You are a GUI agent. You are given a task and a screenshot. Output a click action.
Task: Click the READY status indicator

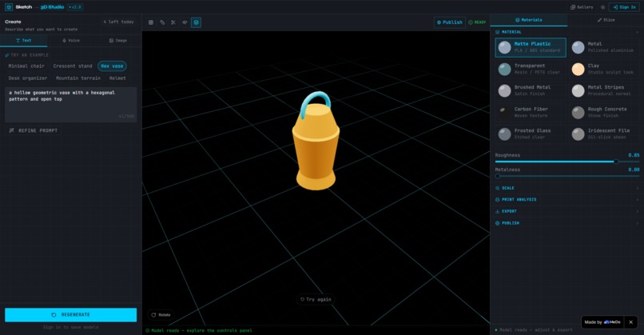point(477,22)
